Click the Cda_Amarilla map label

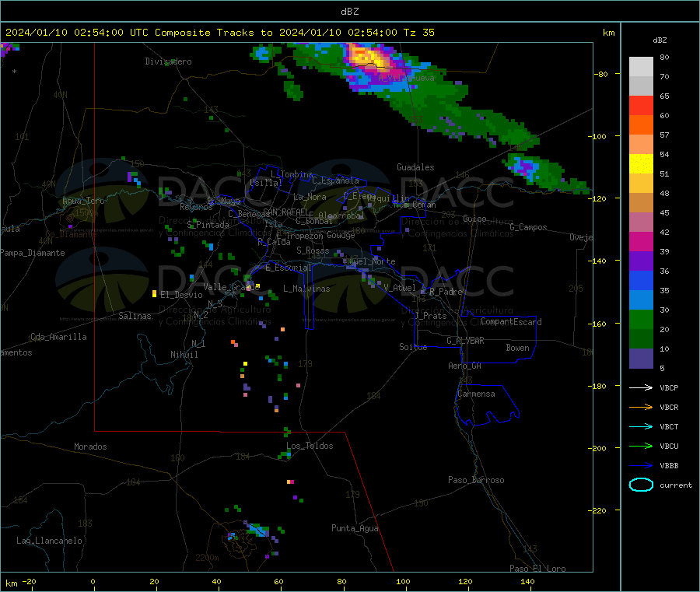tap(58, 337)
